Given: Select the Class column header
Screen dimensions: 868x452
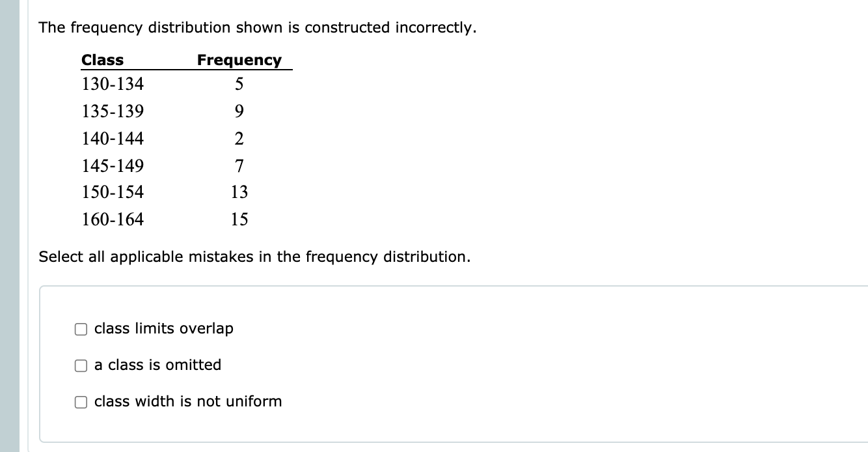Looking at the screenshot, I should [x=102, y=60].
